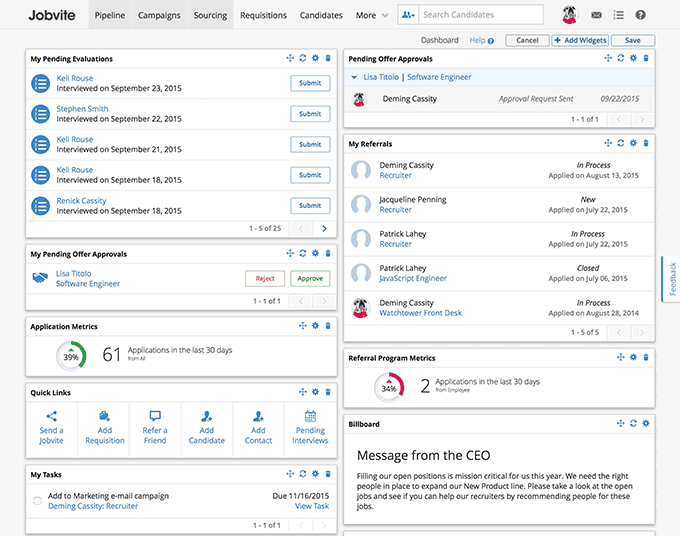The height and width of the screenshot is (536, 680).
Task: Click the Add Widgets button
Action: coord(580,40)
